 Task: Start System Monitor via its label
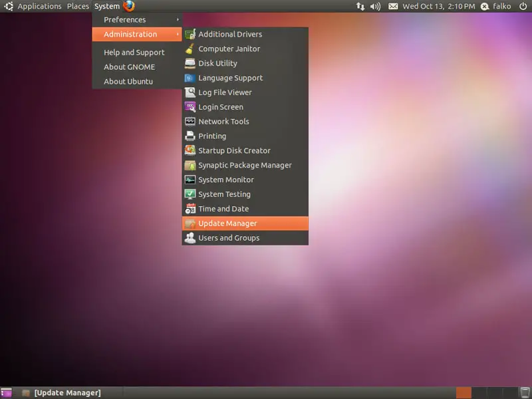pos(226,180)
